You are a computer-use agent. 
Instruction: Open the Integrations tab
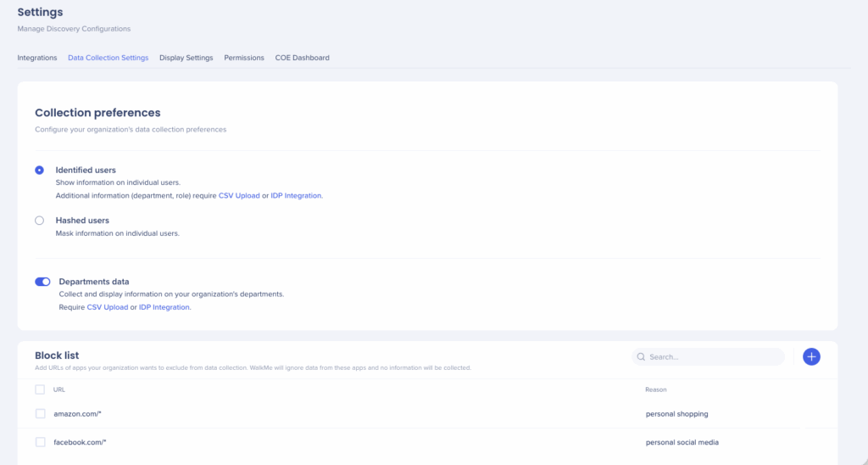pyautogui.click(x=37, y=58)
